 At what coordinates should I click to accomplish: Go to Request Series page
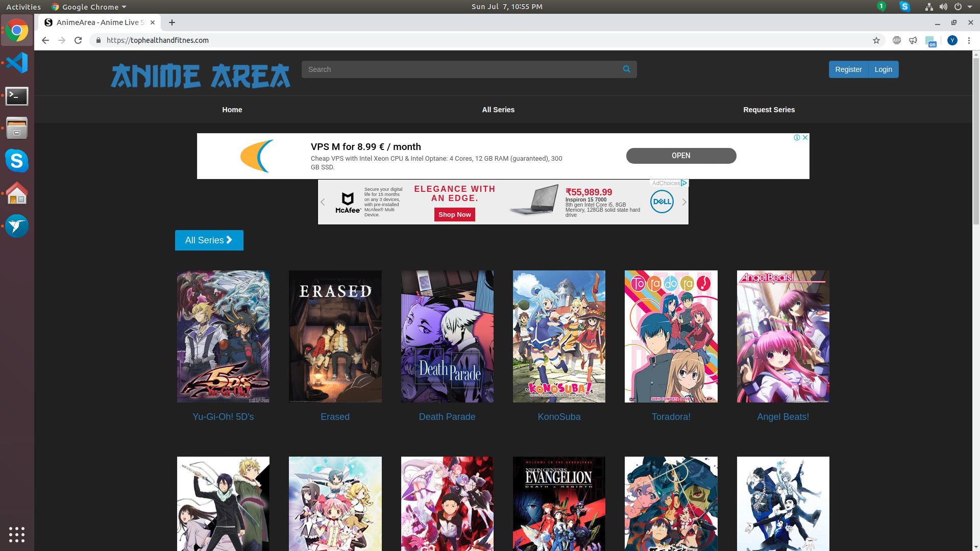[769, 110]
